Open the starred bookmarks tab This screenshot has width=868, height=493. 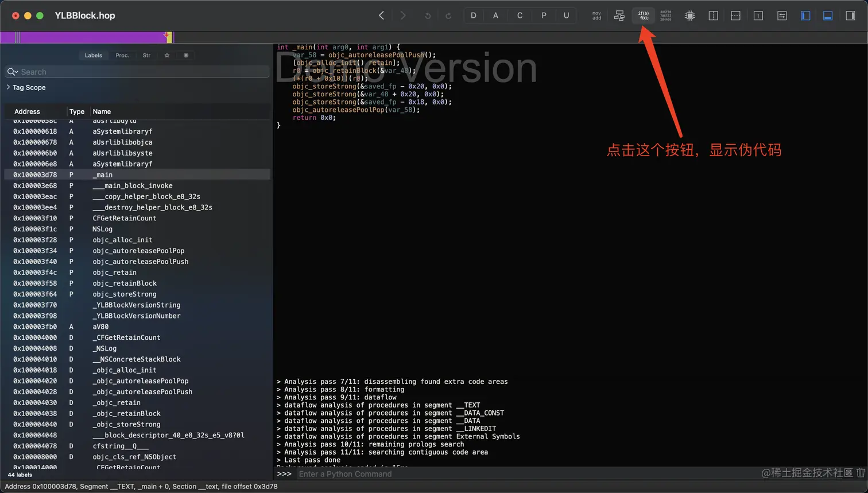pos(167,56)
